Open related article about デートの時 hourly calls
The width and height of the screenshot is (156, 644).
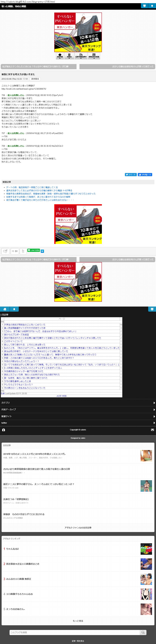32,187
